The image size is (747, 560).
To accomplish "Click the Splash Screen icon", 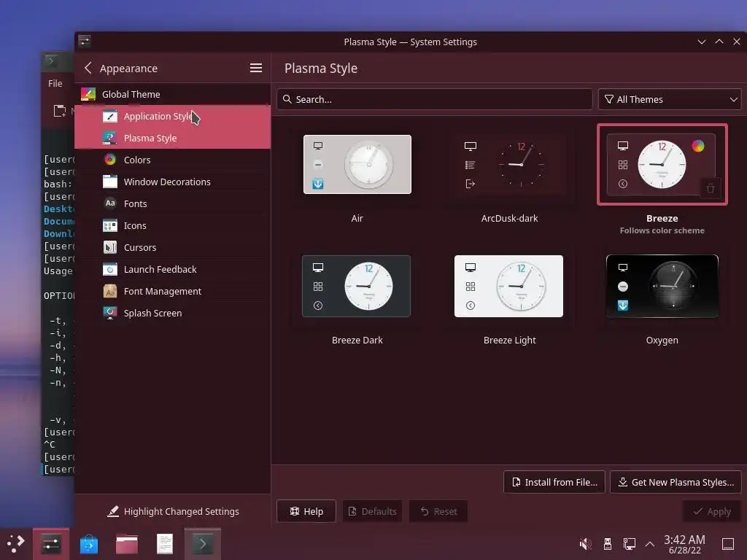I will pyautogui.click(x=110, y=313).
